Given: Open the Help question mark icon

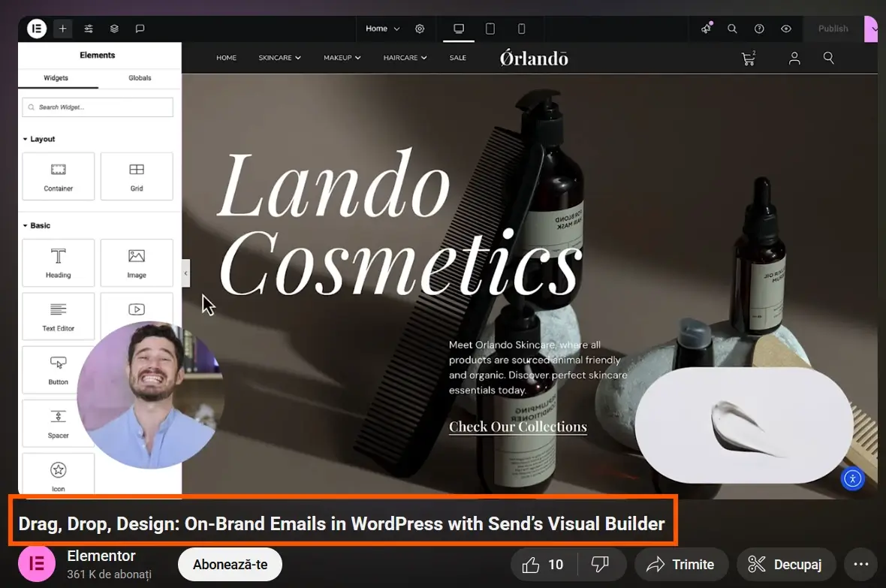Looking at the screenshot, I should click(759, 29).
